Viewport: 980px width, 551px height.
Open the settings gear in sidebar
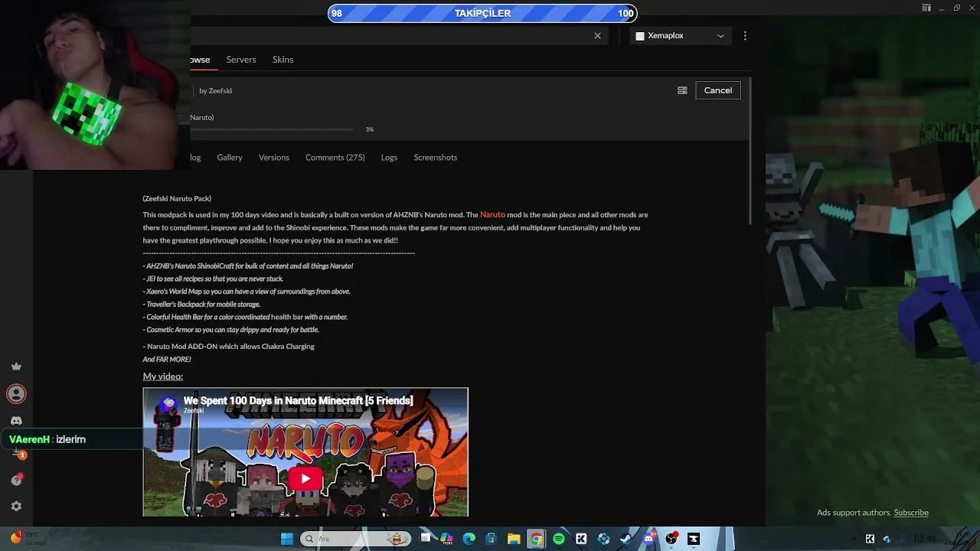click(16, 506)
